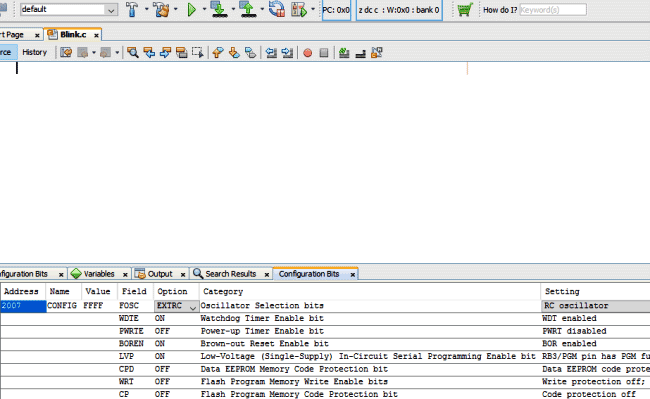Screen dimensions: 650x399
Task: Click the Build Project hammer icon
Action: (132, 9)
